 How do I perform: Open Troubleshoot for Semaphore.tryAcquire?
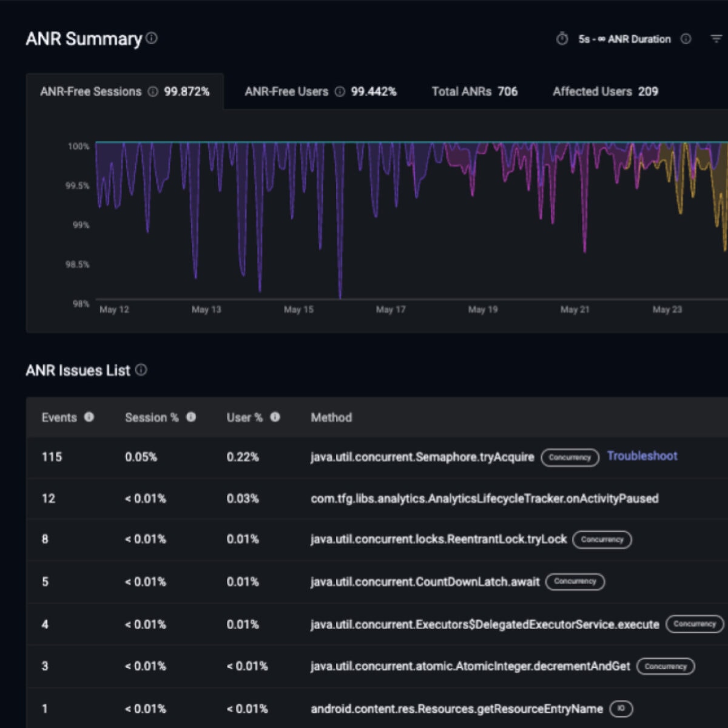(642, 456)
